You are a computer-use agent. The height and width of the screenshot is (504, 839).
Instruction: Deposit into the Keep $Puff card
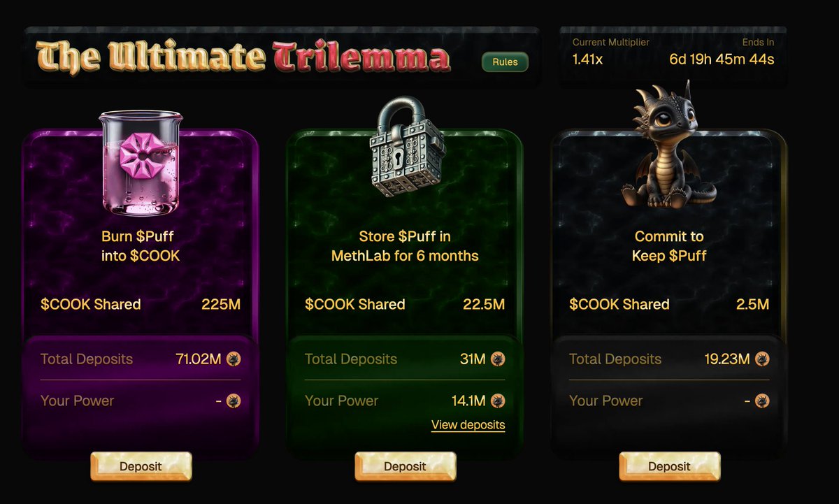[x=669, y=466]
